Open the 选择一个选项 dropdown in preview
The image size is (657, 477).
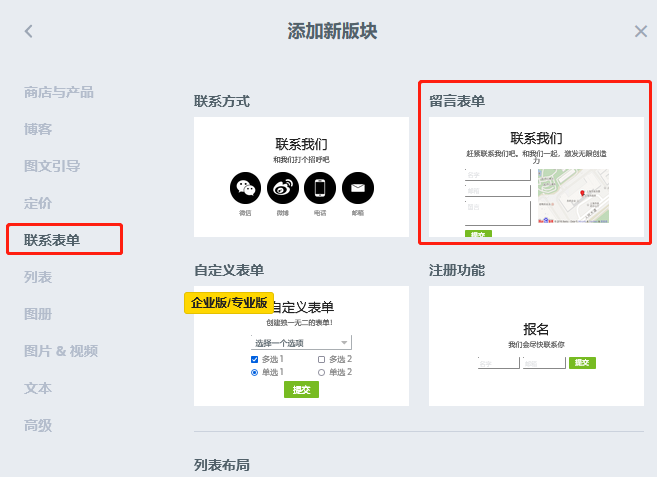301,342
